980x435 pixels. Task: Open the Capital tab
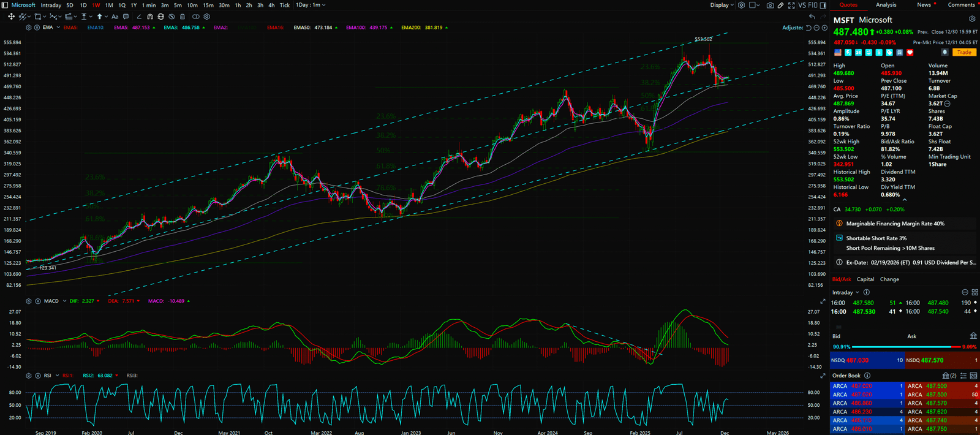click(x=865, y=279)
